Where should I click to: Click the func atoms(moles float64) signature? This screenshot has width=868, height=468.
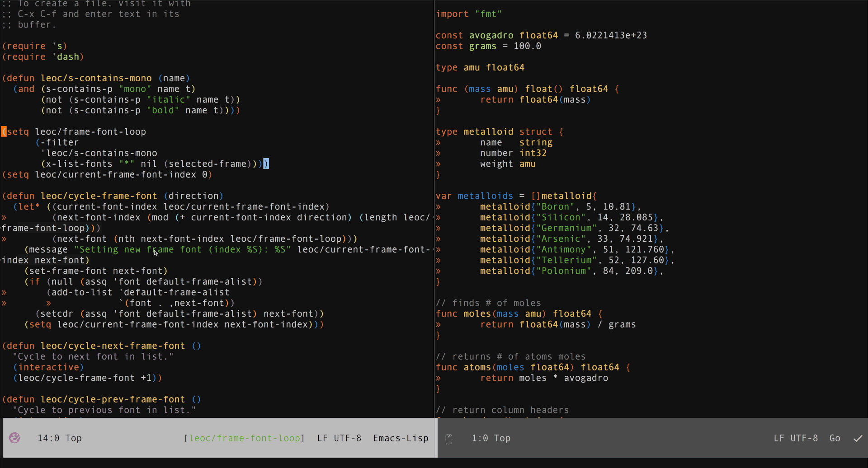click(x=533, y=367)
